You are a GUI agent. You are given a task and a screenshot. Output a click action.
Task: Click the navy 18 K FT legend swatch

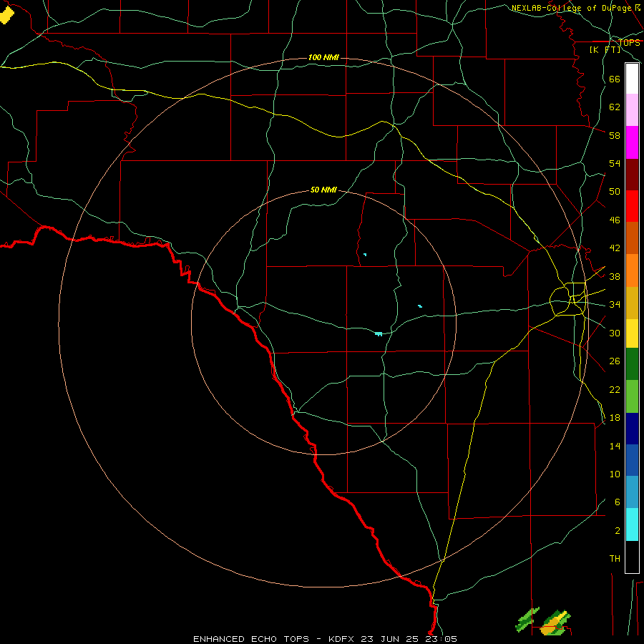(x=632, y=429)
